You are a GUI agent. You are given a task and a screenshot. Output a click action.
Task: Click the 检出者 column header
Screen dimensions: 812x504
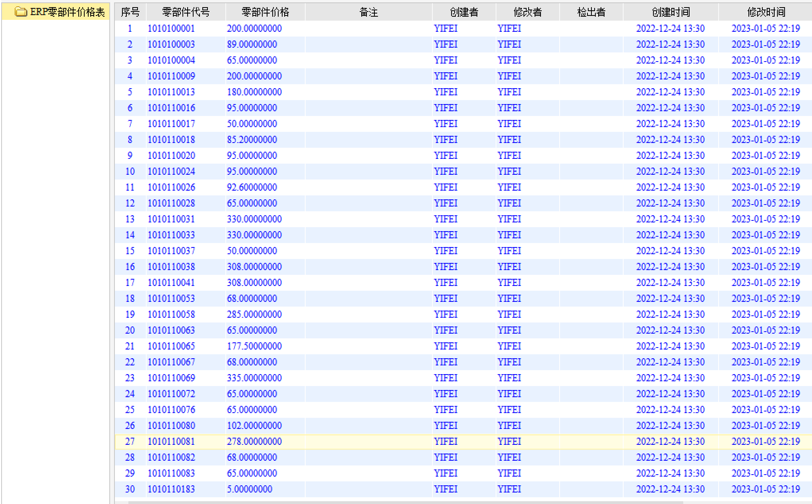(591, 12)
